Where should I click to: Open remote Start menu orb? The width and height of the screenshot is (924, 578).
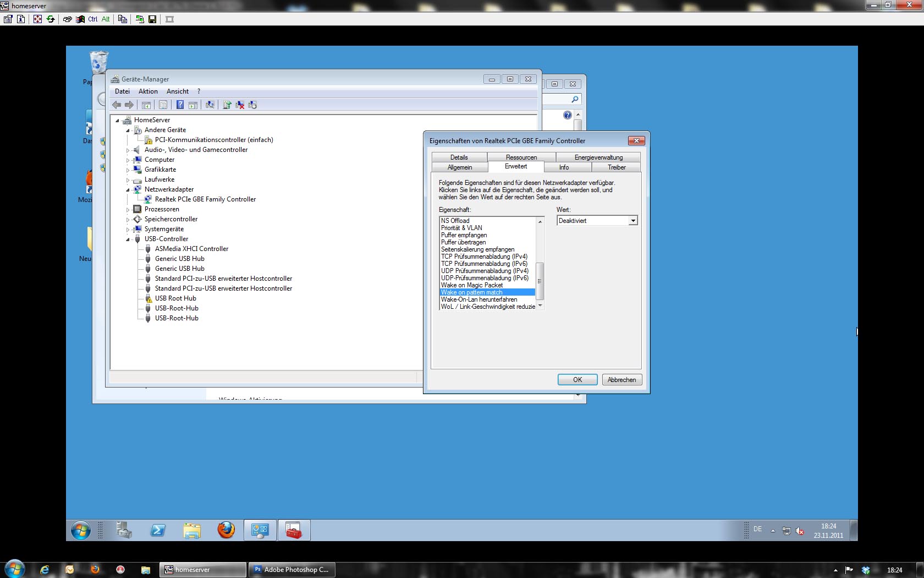point(81,531)
